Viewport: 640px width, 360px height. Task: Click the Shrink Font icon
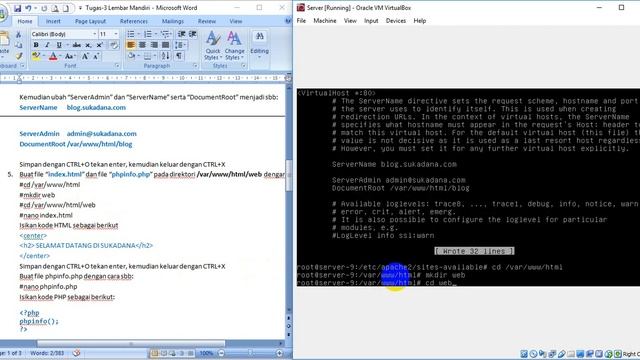click(96, 56)
